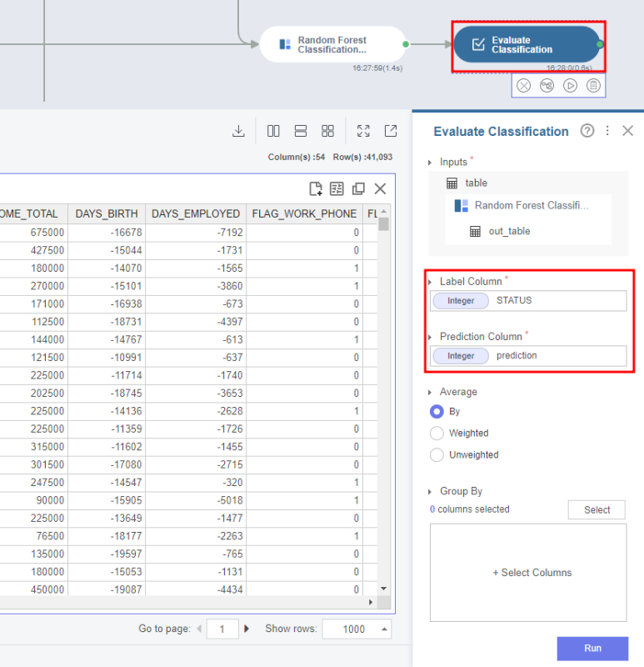Close the Evaluate Classification panel

point(628,131)
